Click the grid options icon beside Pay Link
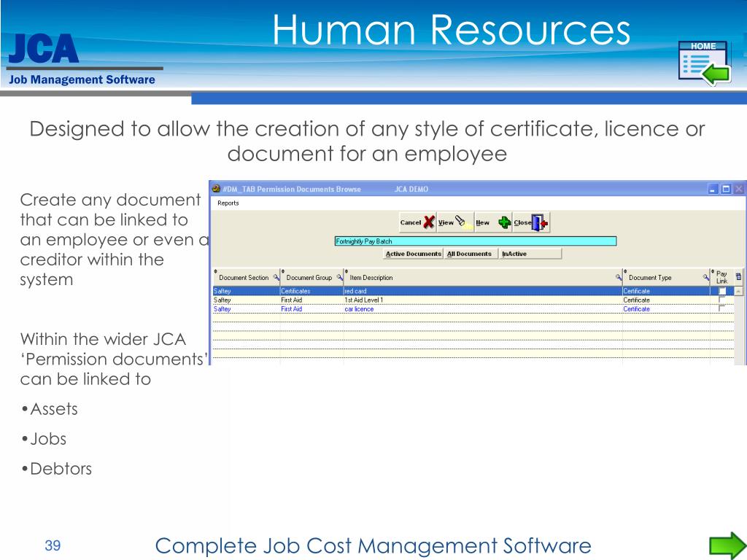 tap(738, 276)
